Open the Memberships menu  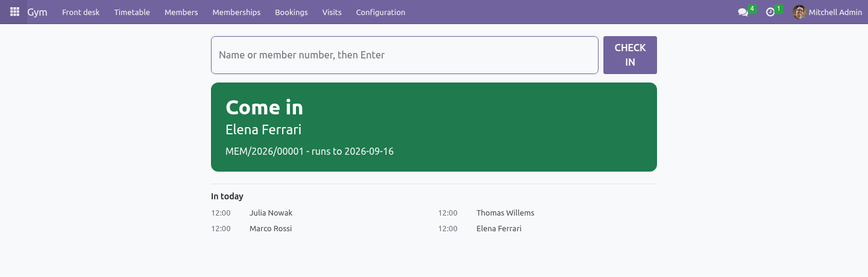(x=236, y=12)
